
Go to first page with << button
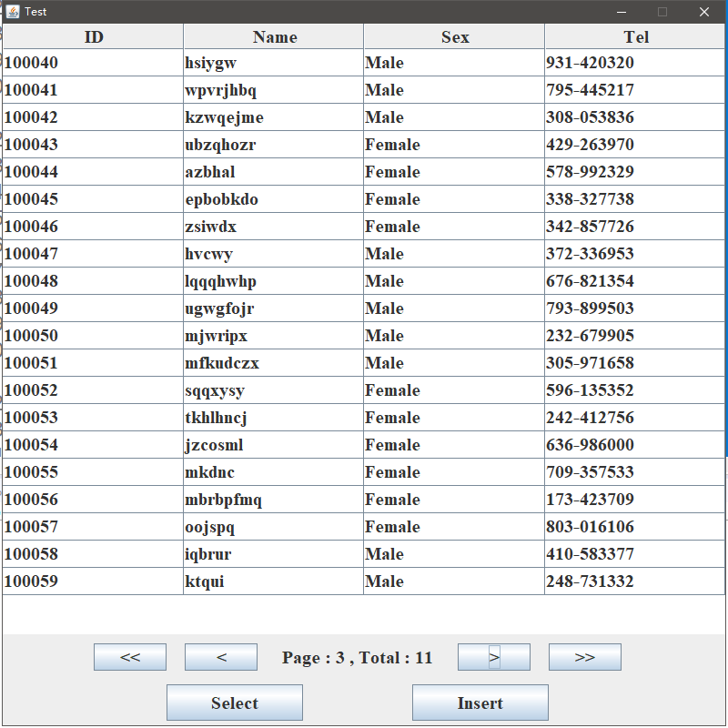tap(130, 657)
